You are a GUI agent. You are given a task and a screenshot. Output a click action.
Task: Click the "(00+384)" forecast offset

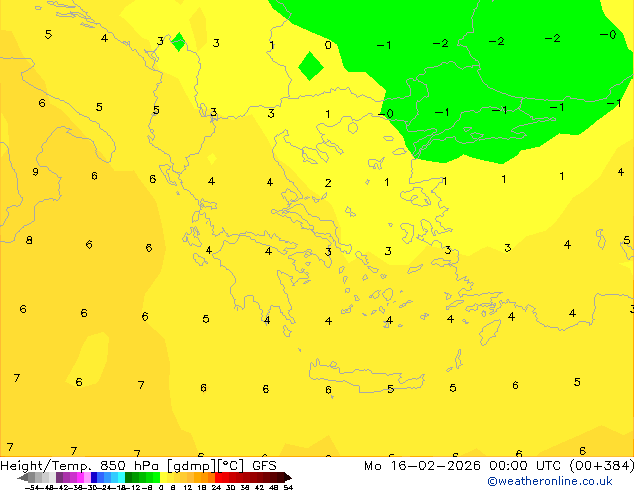click(x=602, y=466)
